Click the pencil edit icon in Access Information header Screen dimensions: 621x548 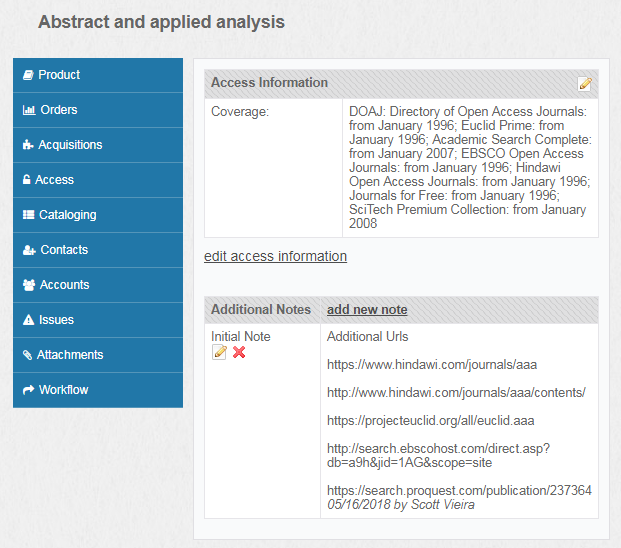click(585, 84)
